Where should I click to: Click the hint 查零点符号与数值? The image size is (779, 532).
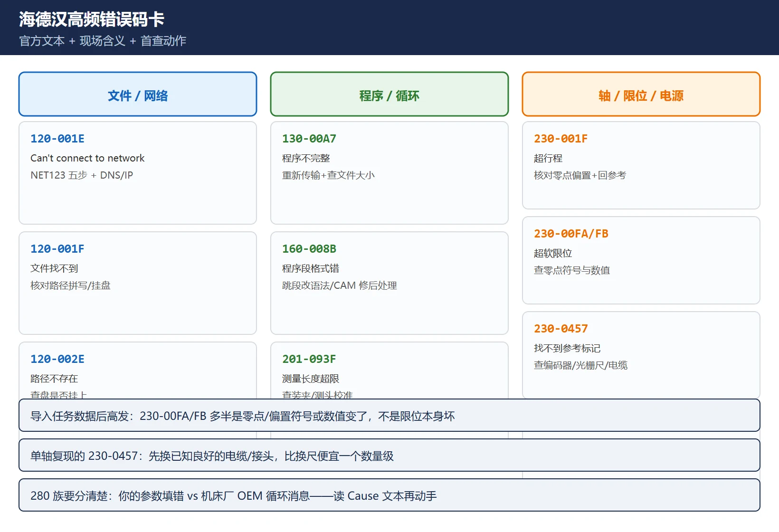point(572,270)
